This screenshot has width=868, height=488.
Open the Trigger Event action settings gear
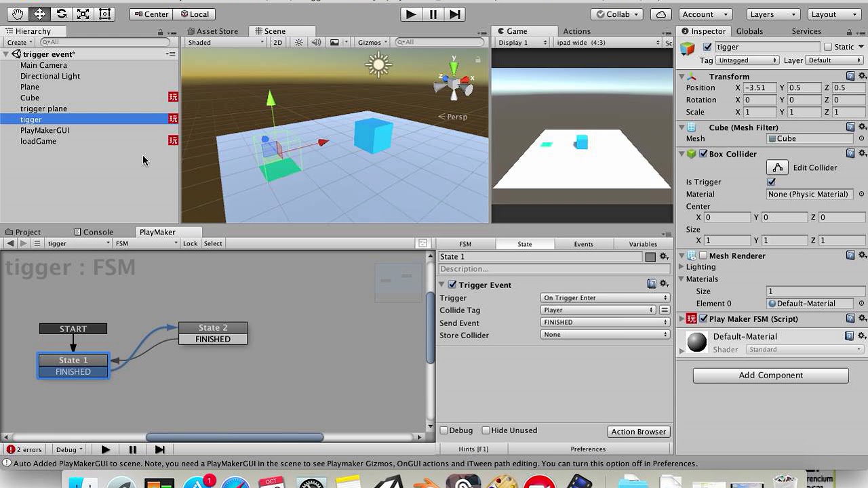click(x=664, y=284)
